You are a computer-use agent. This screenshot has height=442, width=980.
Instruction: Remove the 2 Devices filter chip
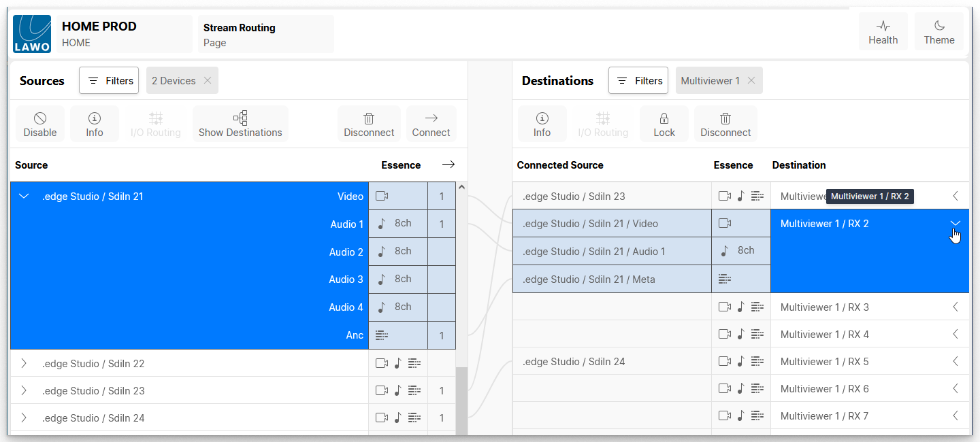click(208, 80)
